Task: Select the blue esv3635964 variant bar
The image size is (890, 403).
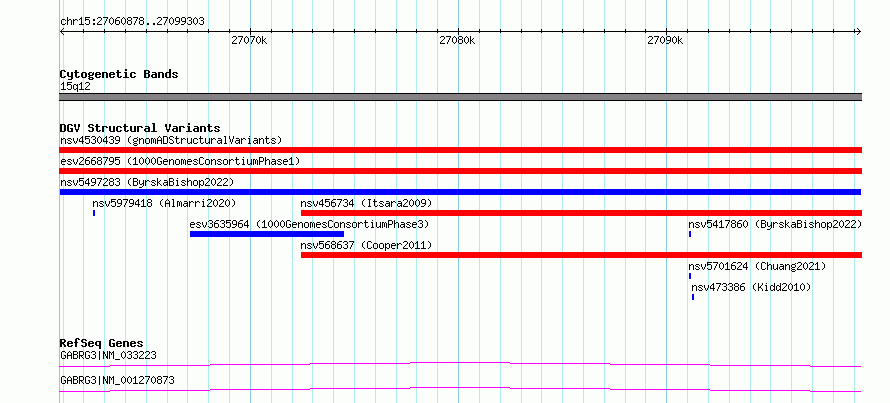Action: point(267,234)
